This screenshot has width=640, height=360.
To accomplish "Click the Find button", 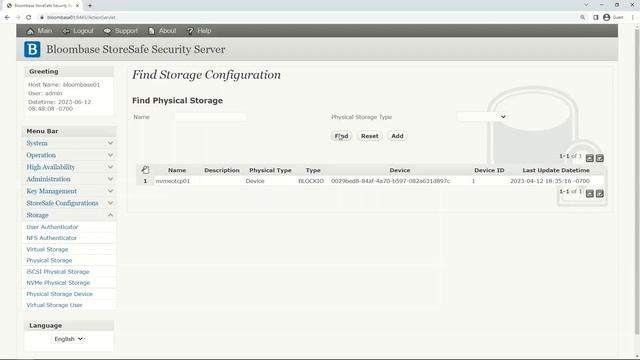I will pyautogui.click(x=341, y=136).
